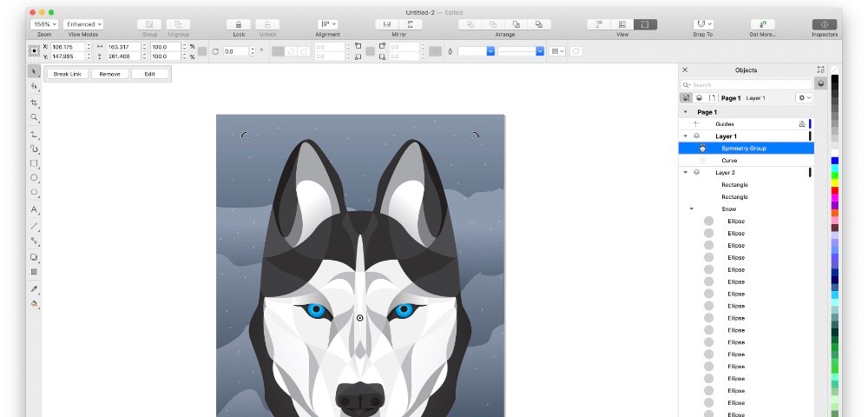
Task: Select the Shape edit tool
Action: [x=35, y=86]
